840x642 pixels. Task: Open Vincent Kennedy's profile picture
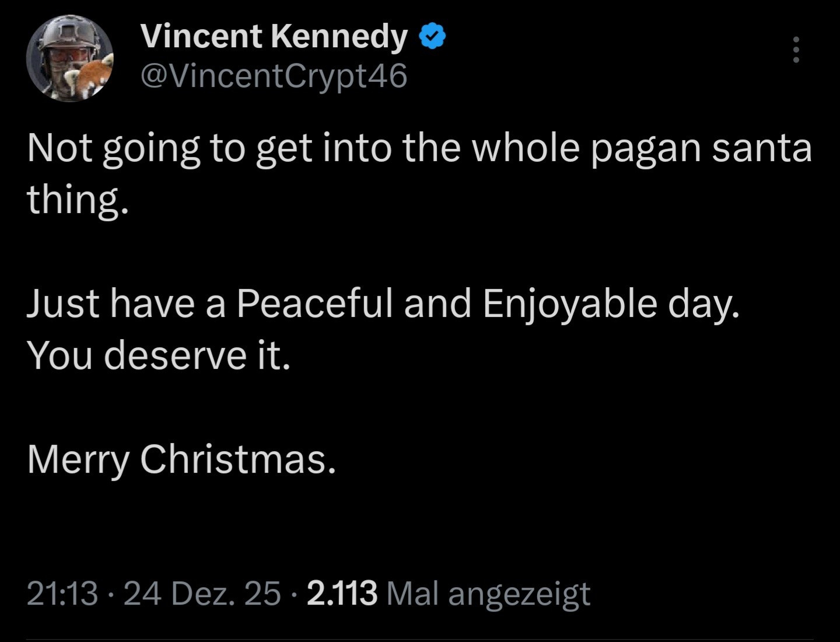pos(70,58)
